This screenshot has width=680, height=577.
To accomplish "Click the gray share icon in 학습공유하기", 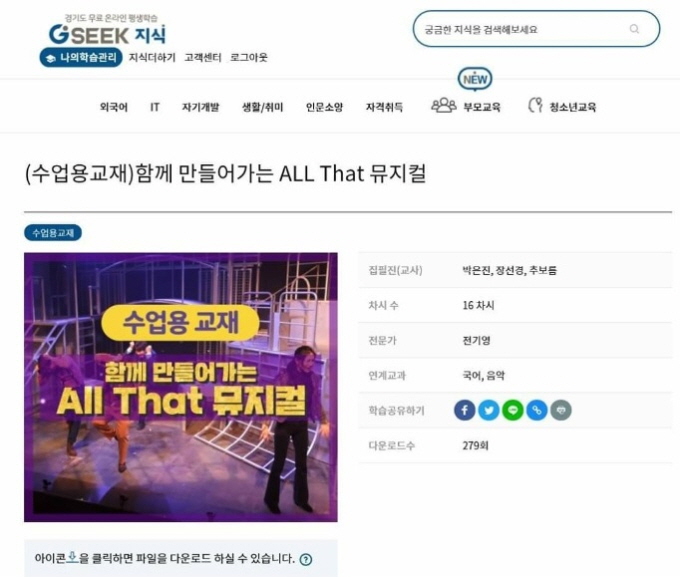I will (x=561, y=410).
